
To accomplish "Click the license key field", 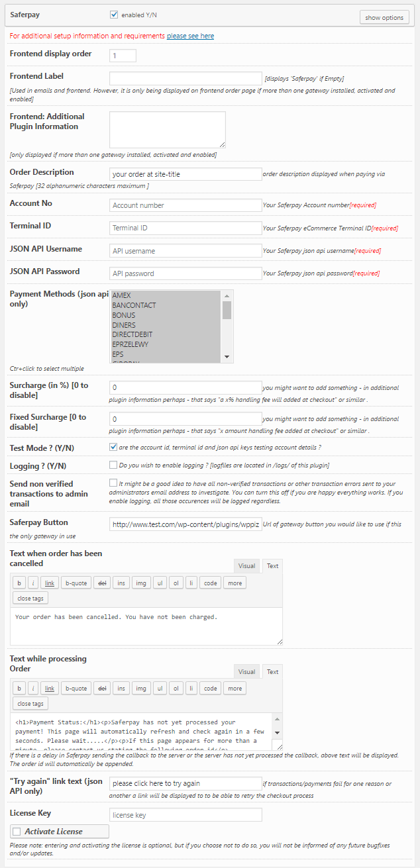I will tap(185, 815).
